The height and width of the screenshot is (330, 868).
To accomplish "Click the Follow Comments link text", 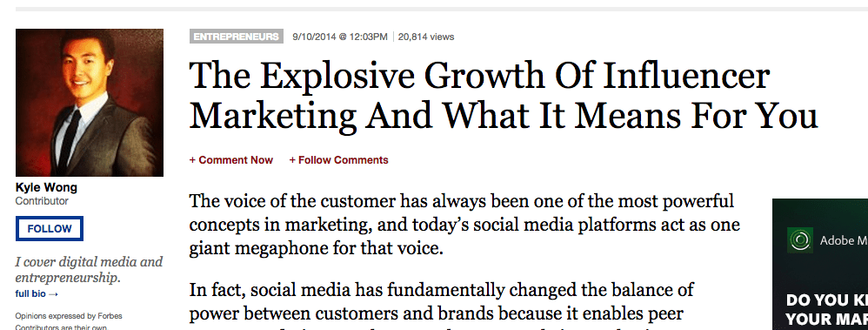I will pos(344,160).
